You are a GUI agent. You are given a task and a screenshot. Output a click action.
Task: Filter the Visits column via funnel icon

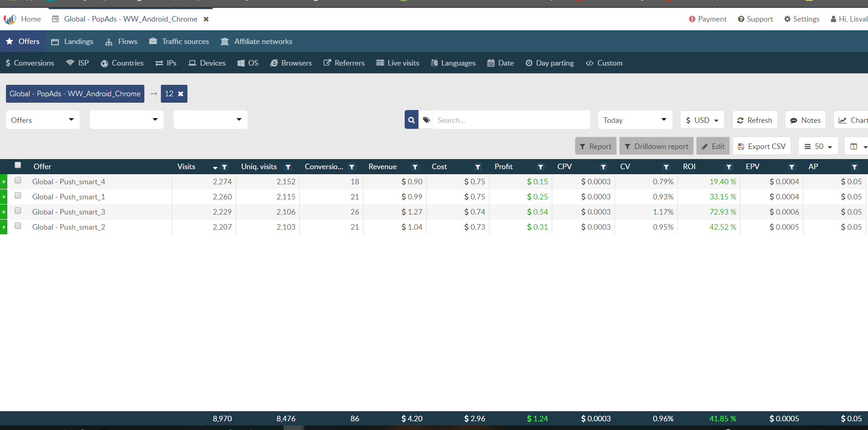coord(225,167)
